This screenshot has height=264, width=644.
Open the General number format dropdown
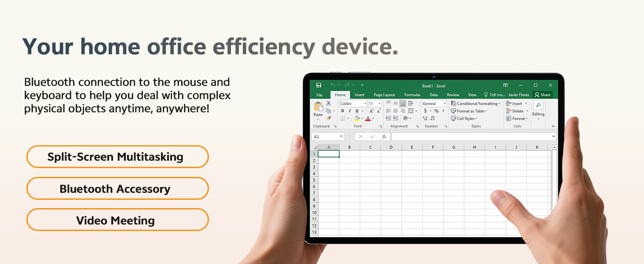(445, 103)
